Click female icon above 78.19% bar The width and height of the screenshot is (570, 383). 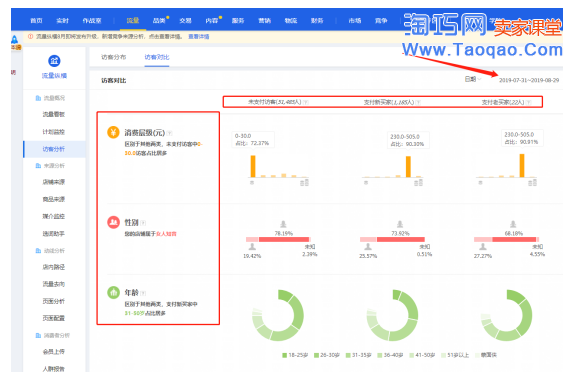coord(283,224)
